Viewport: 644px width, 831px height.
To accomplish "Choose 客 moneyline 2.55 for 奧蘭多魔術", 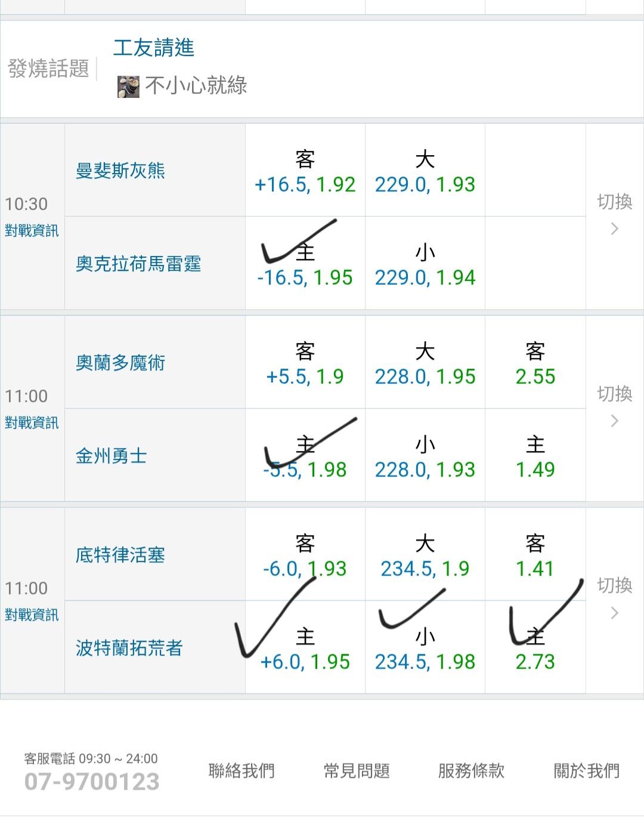I will 535,364.
